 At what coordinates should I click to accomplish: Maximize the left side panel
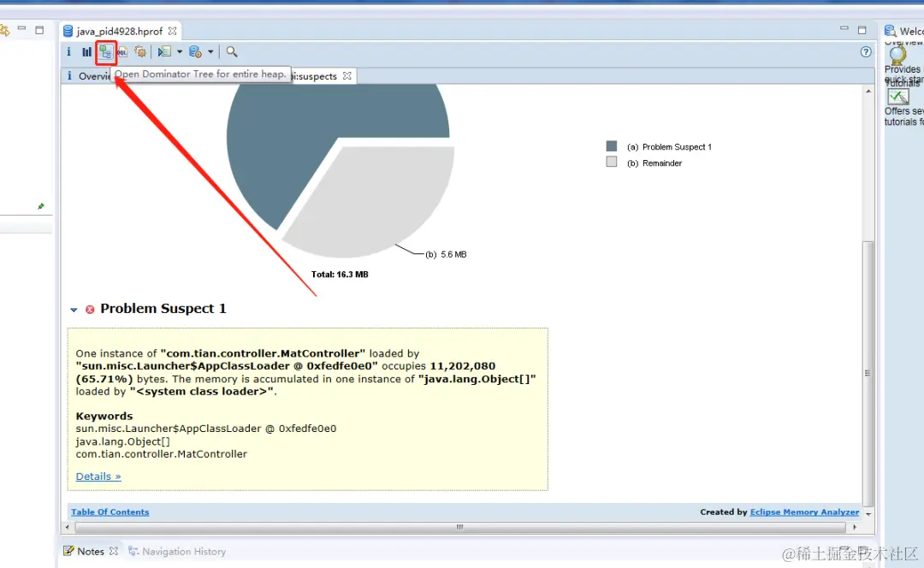(39, 30)
